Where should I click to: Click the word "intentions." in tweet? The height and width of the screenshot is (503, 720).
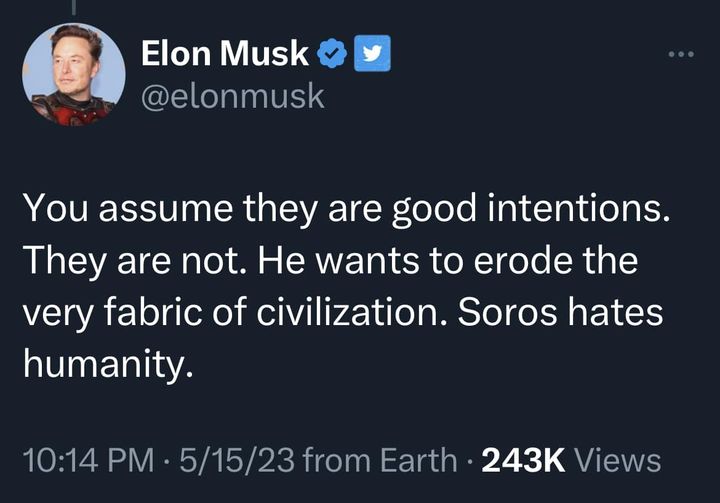point(578,209)
